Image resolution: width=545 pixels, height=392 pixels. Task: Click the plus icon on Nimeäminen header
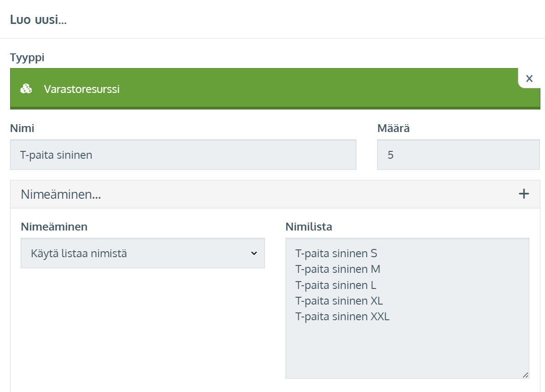(x=523, y=194)
